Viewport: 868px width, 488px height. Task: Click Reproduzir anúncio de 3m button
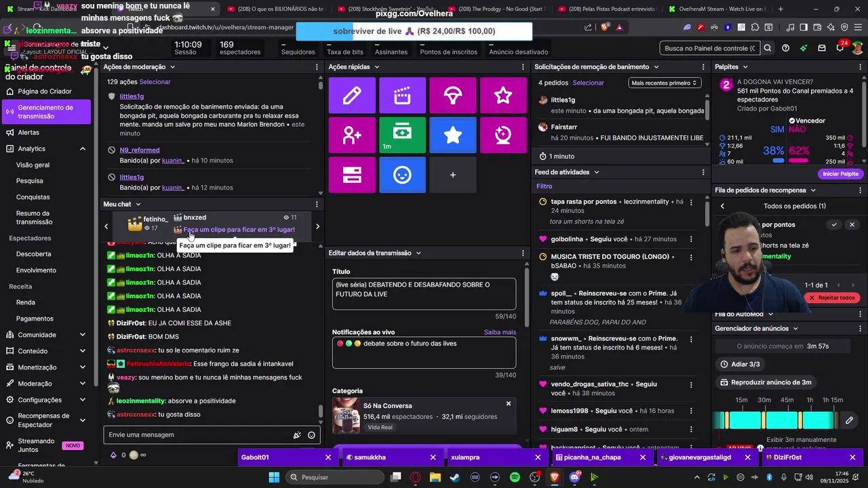[x=765, y=382]
